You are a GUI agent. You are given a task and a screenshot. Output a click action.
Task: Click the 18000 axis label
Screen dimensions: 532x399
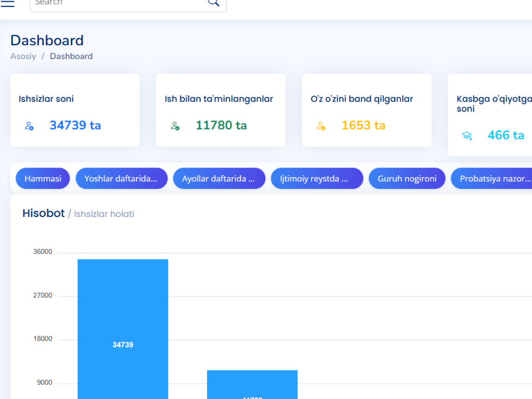coord(43,339)
